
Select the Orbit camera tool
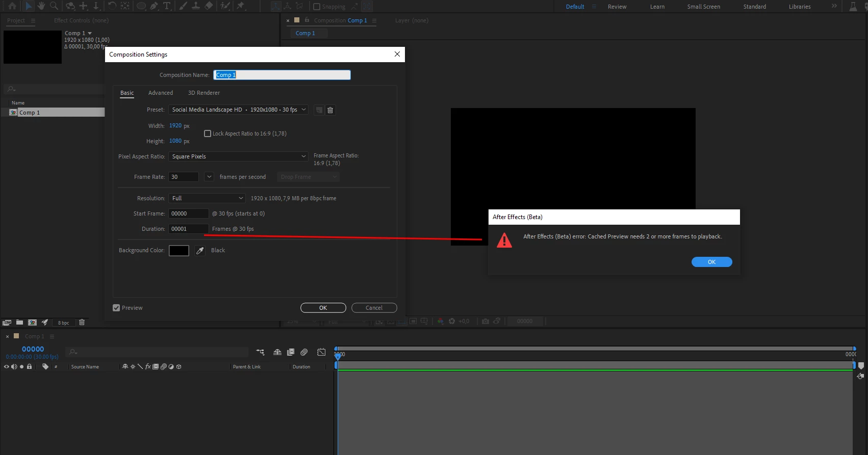[x=70, y=6]
